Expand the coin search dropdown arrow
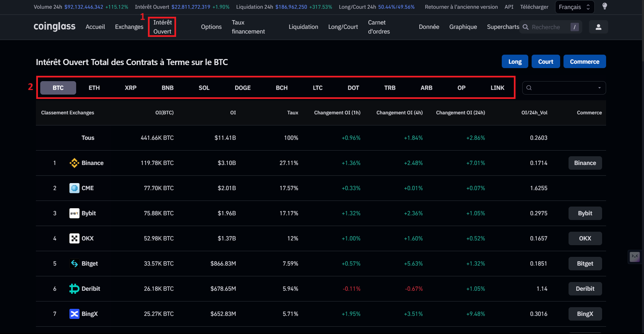The height and width of the screenshot is (334, 644). point(599,88)
